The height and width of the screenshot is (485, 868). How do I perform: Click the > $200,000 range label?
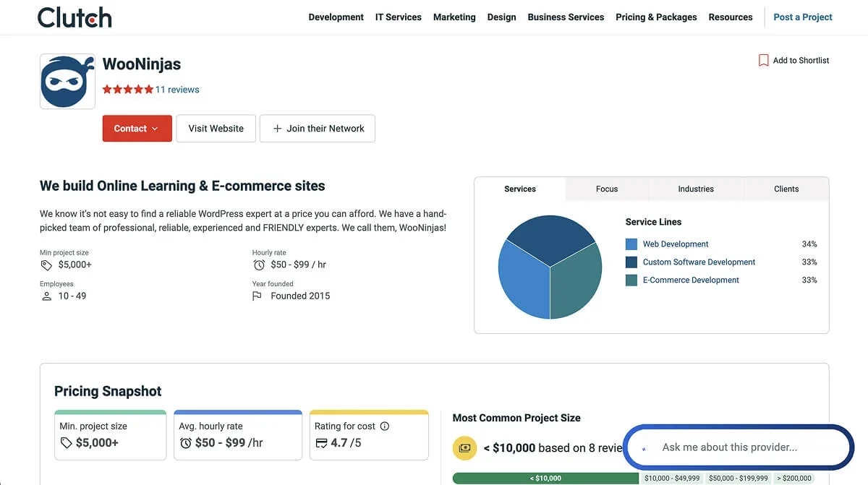pos(794,478)
